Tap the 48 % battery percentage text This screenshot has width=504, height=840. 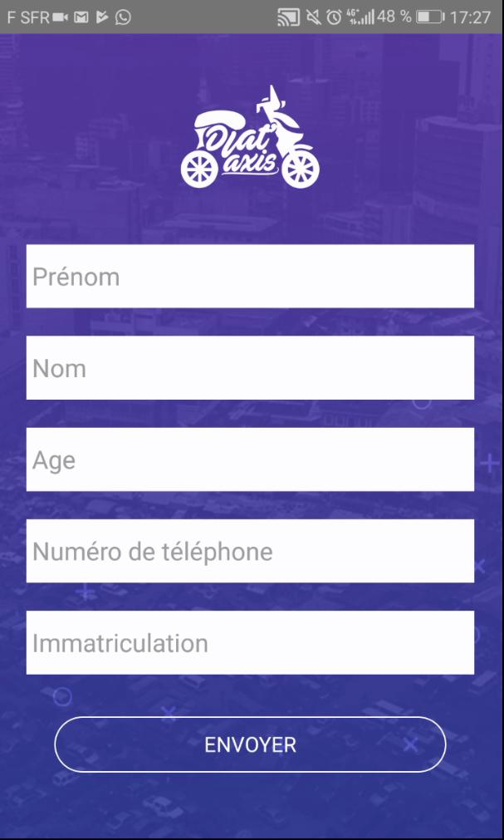point(394,17)
